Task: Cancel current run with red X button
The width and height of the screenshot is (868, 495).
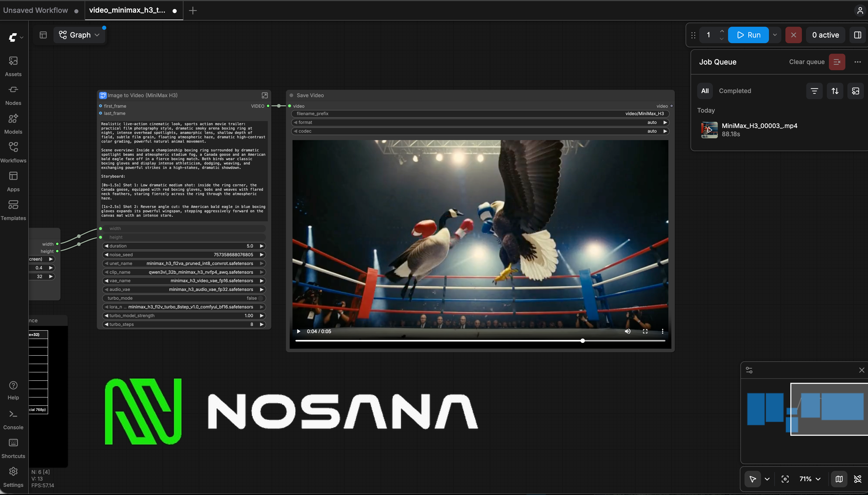Action: pyautogui.click(x=793, y=35)
